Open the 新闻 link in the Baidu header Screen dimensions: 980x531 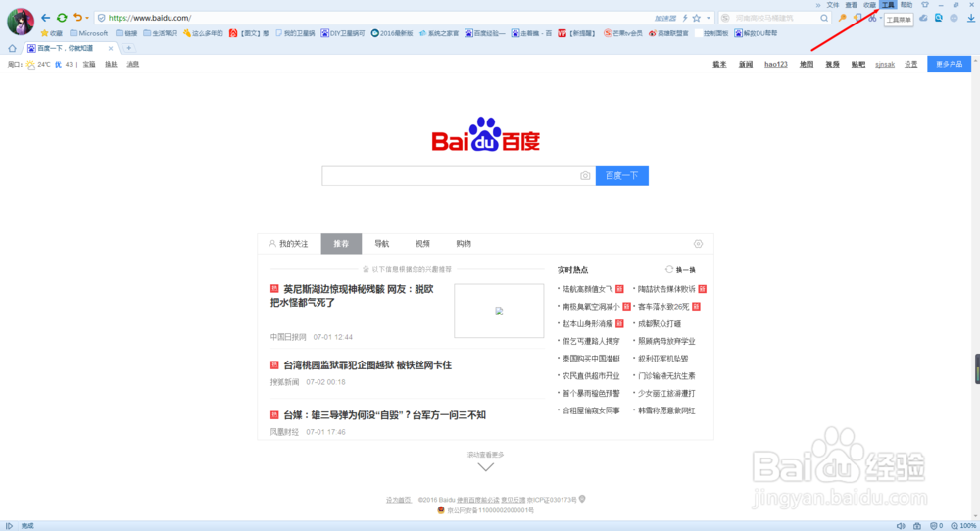746,65
